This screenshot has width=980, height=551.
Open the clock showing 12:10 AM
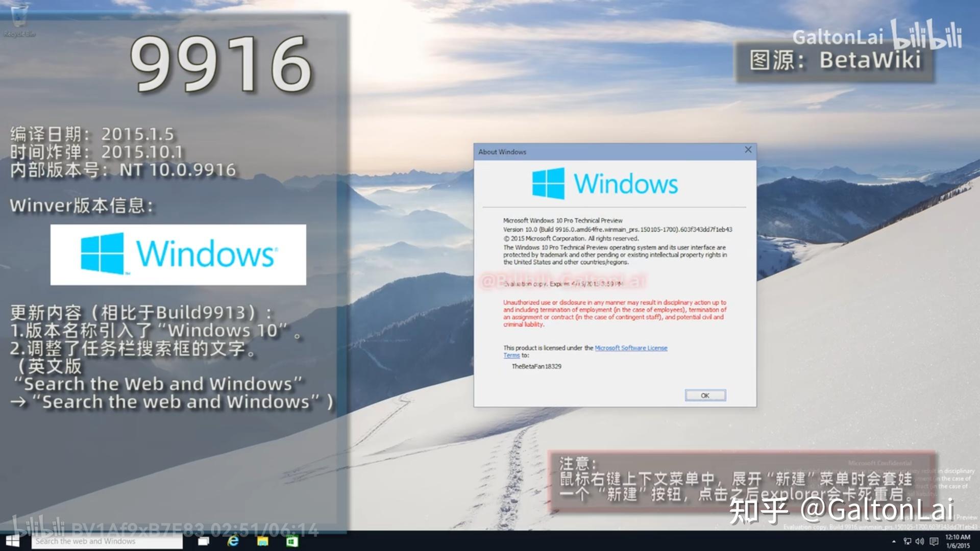[x=958, y=541]
